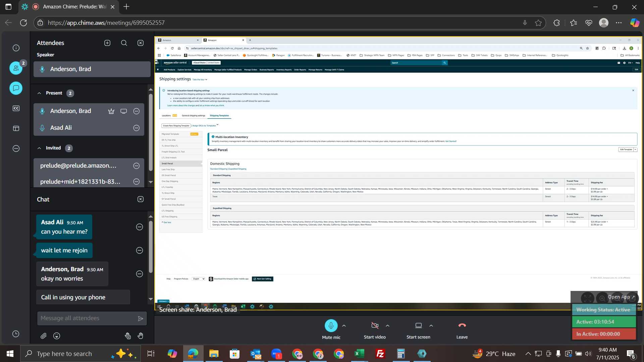Viewport: 644px width, 362px height.
Task: Open General shipping settings tab
Action: pyautogui.click(x=194, y=116)
